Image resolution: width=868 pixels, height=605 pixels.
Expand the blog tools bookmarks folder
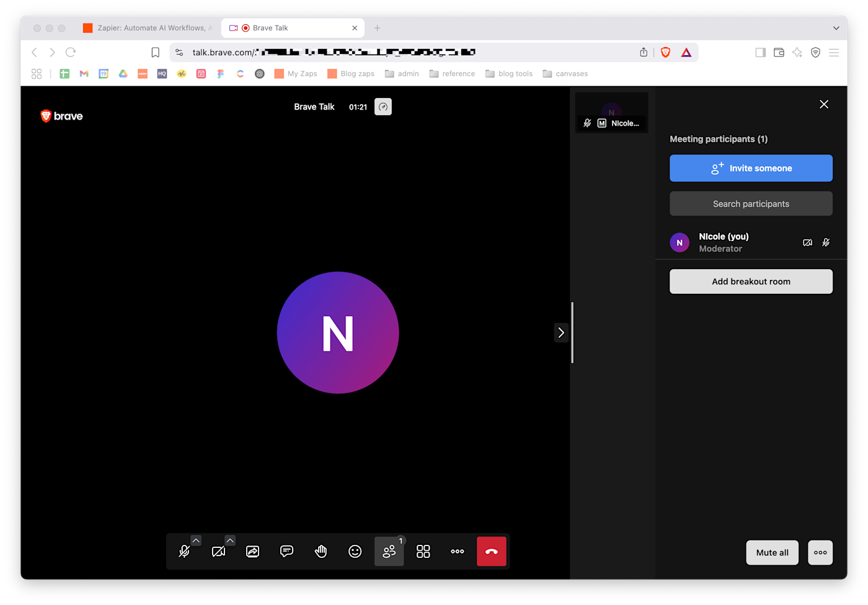point(509,74)
